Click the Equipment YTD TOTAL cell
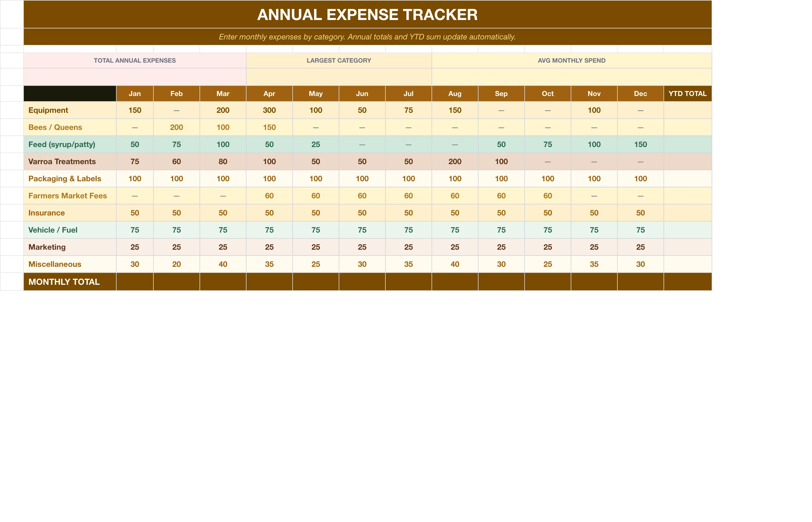This screenshot has width=812, height=522. [x=688, y=110]
